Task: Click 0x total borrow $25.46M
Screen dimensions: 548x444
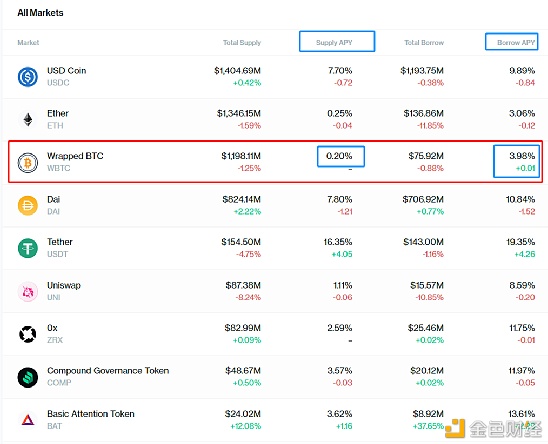Action: (426, 328)
